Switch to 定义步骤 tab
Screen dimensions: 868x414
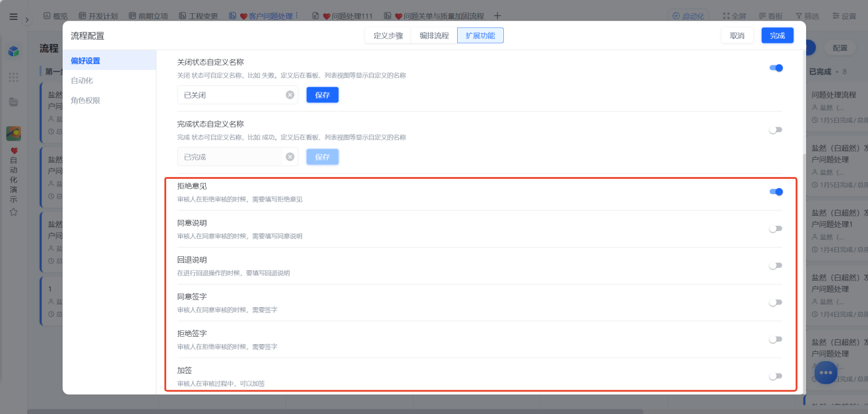[388, 36]
